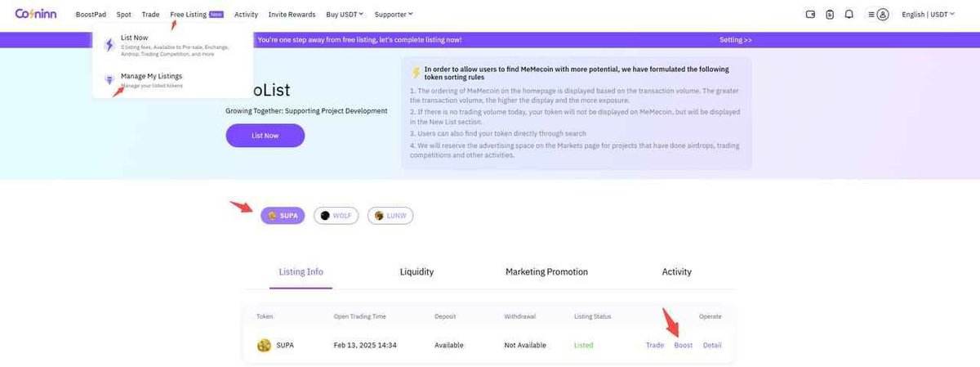The width and height of the screenshot is (980, 367).
Task: Click the purple List Now button
Action: click(x=265, y=136)
